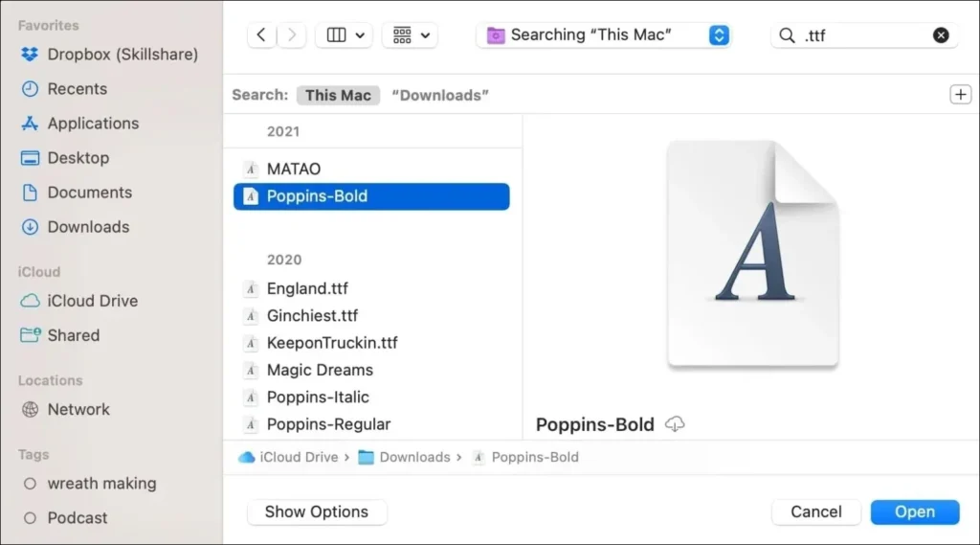This screenshot has width=980, height=545.
Task: Click the back navigation arrow
Action: tap(262, 35)
